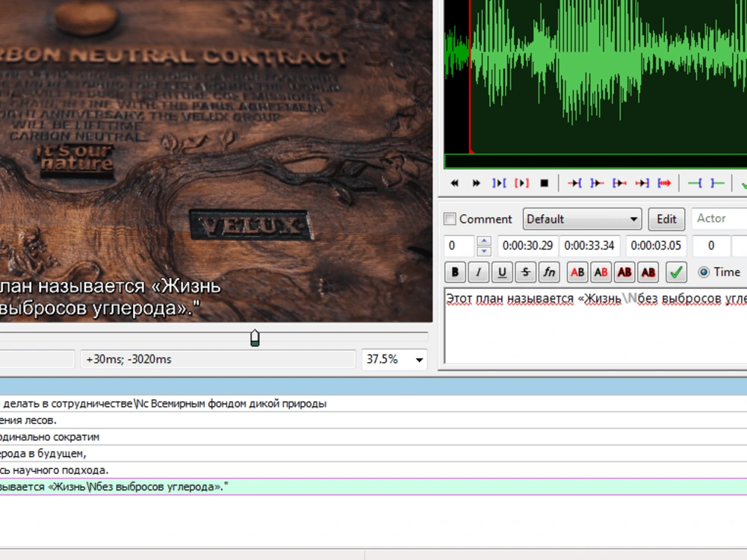747x560 pixels.
Task: Play the audio selection icon
Action: point(499,184)
